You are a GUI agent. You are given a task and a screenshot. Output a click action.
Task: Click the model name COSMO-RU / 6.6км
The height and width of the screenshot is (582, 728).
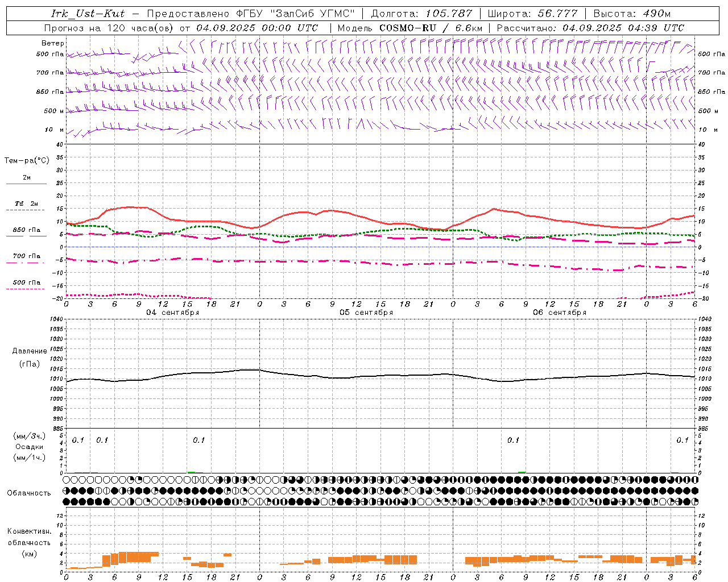[432, 28]
